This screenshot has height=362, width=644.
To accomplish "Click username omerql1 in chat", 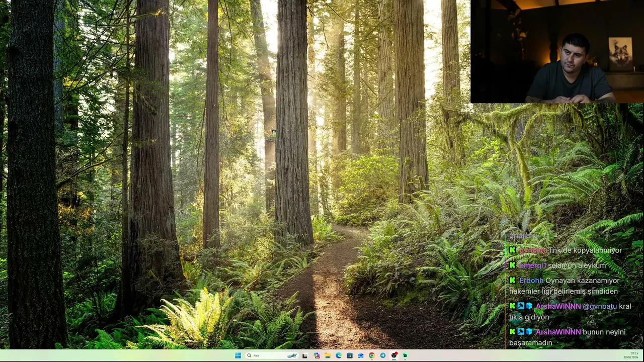I will pos(532,265).
